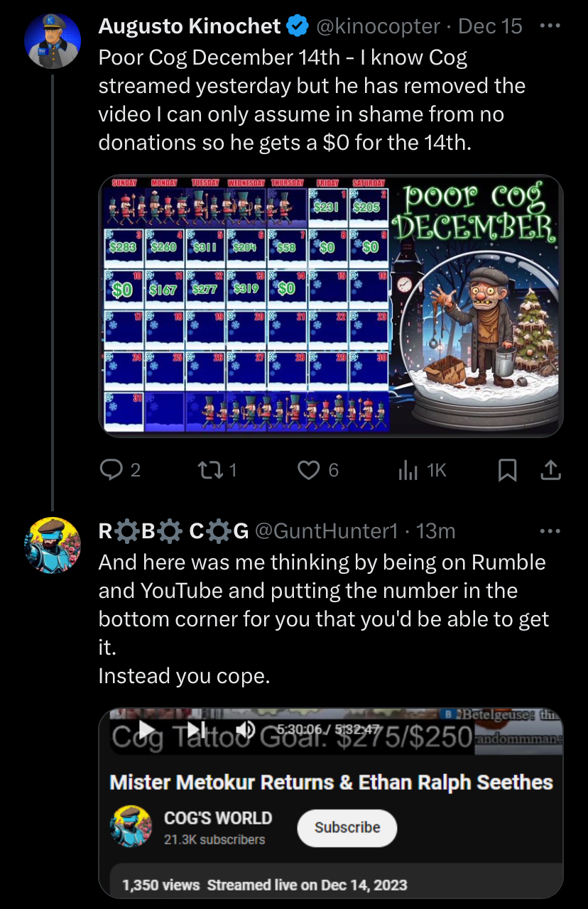Open Augusto Kinochet's profile avatar
Viewport: 588px width, 909px height.
point(53,40)
